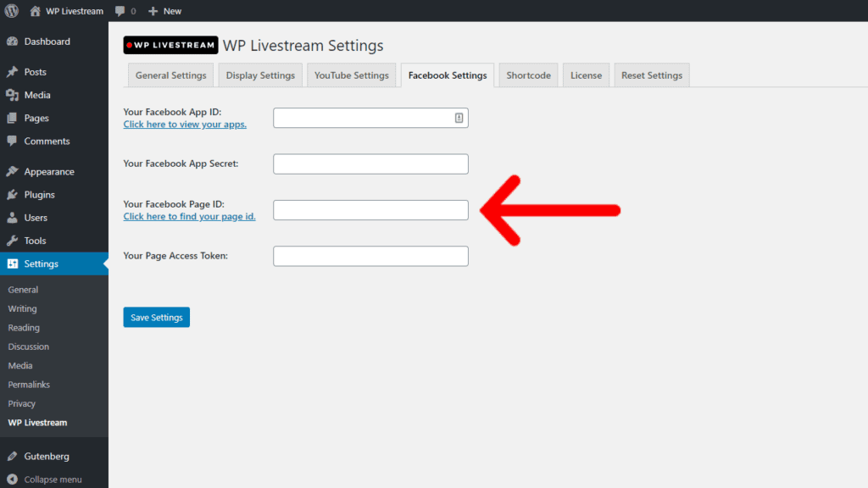868x488 pixels.
Task: Click the WP Livestream logo badge
Action: tap(170, 46)
